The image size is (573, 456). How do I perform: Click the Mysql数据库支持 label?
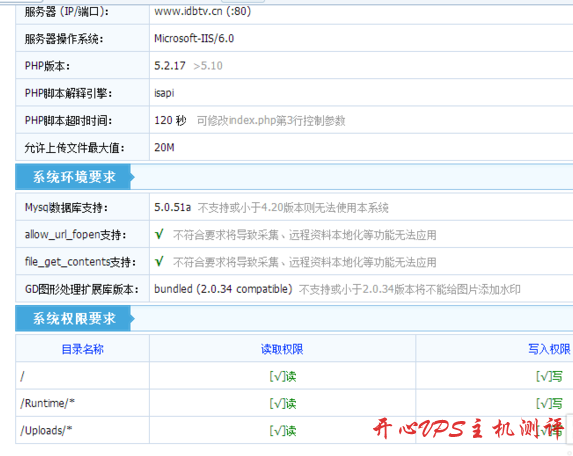click(67, 208)
